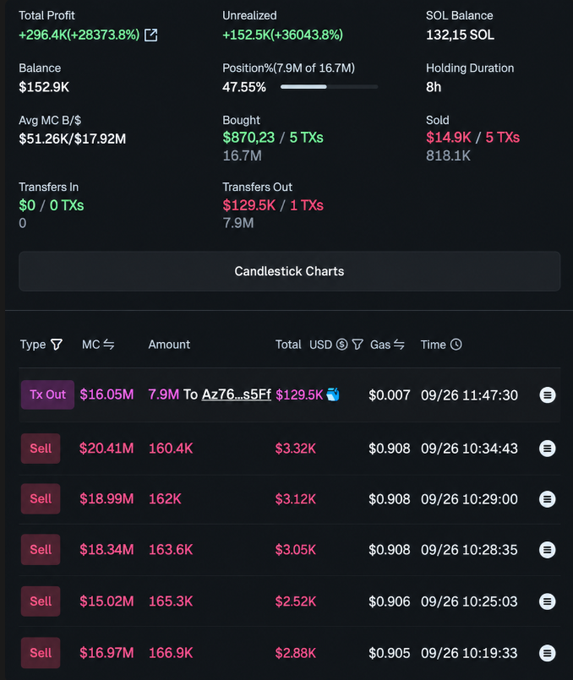The width and height of the screenshot is (573, 680).
Task: Click the 09/26 10:28:35 timestamp
Action: pyautogui.click(x=469, y=549)
